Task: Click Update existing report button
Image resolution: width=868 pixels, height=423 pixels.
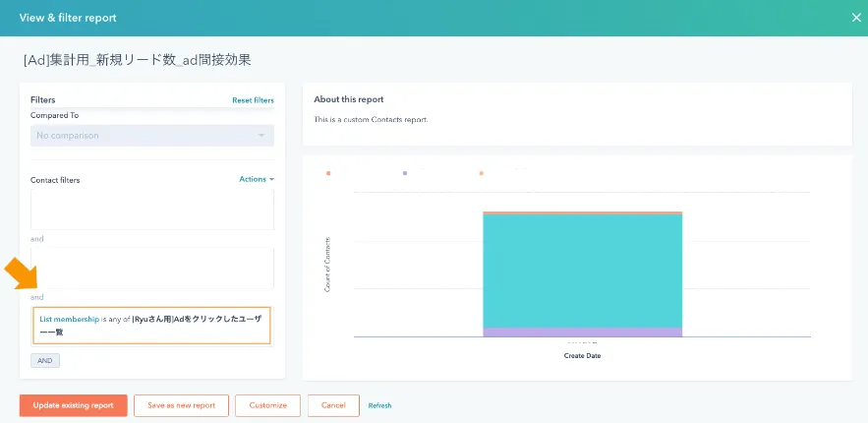Action: (x=73, y=405)
